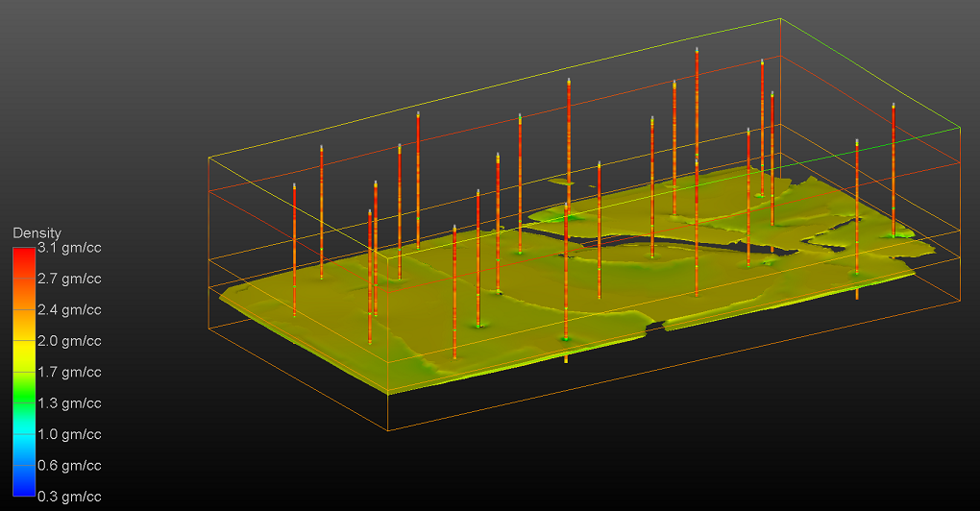Click the density color scale bar
This screenshot has width=980, height=511.
[24, 372]
